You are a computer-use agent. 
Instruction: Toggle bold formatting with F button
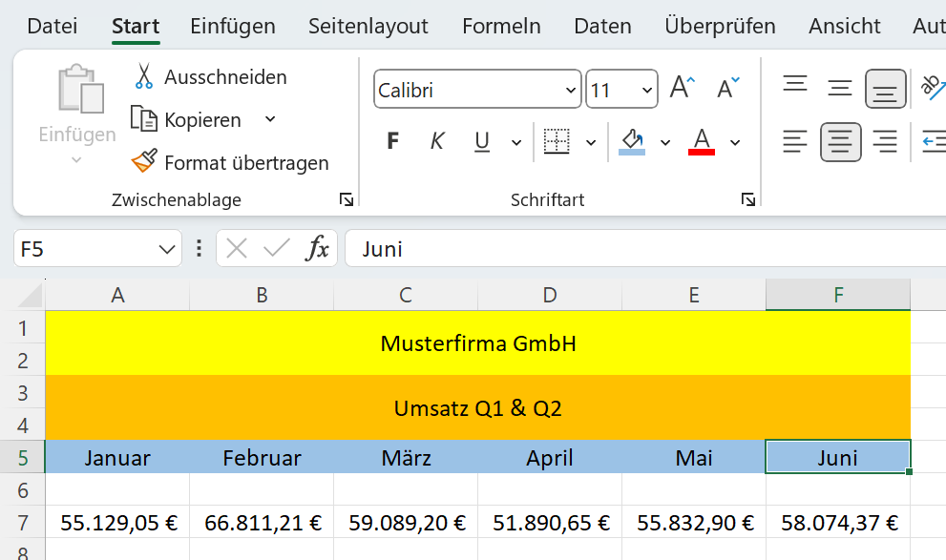coord(391,142)
